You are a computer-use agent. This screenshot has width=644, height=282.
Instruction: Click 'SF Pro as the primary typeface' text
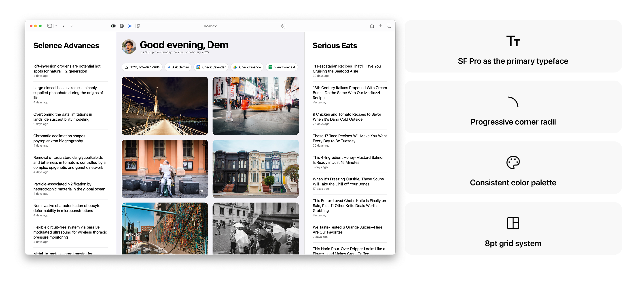coord(513,61)
